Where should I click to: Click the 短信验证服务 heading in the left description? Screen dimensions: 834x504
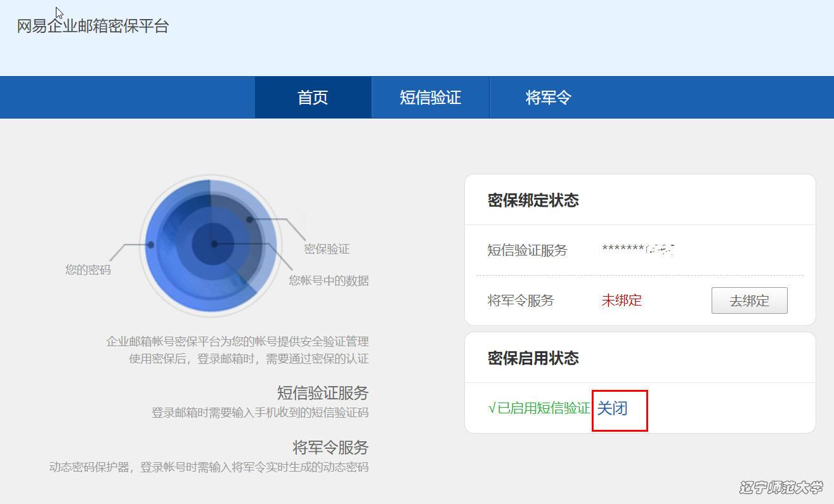coord(323,393)
